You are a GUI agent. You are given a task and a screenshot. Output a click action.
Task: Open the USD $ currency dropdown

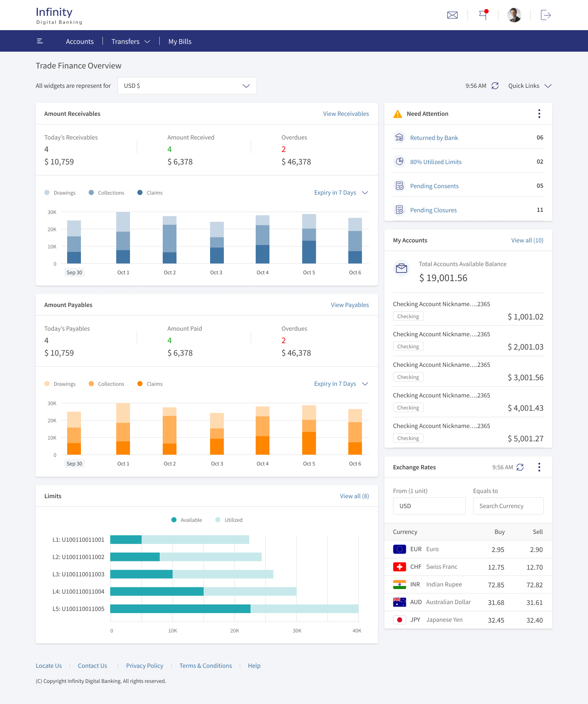click(x=187, y=86)
